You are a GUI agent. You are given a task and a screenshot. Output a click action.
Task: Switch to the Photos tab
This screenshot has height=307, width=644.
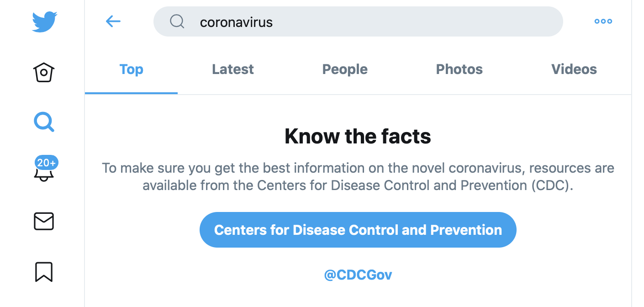point(459,69)
